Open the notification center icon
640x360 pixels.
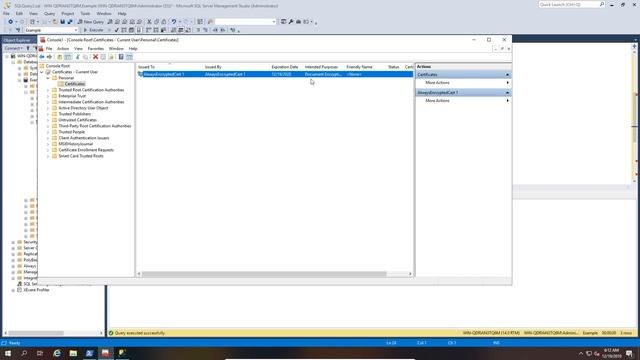(x=630, y=353)
